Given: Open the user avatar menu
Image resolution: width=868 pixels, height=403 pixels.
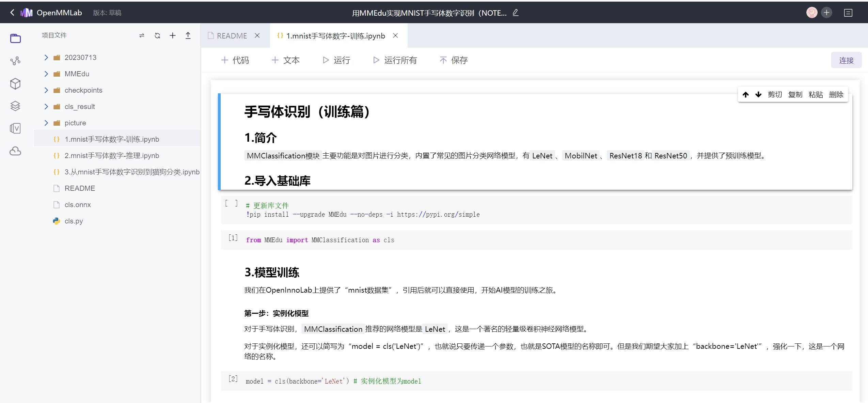Looking at the screenshot, I should click(x=812, y=13).
